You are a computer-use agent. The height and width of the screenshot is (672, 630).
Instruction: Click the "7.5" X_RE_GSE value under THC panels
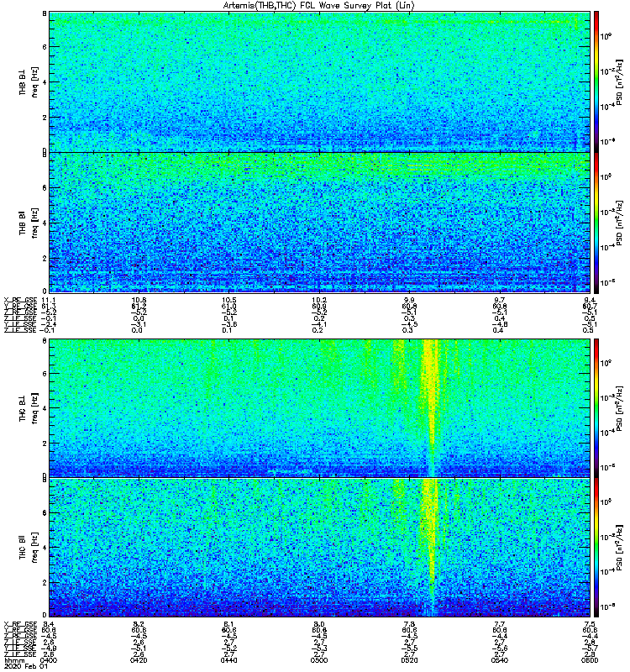(590, 624)
